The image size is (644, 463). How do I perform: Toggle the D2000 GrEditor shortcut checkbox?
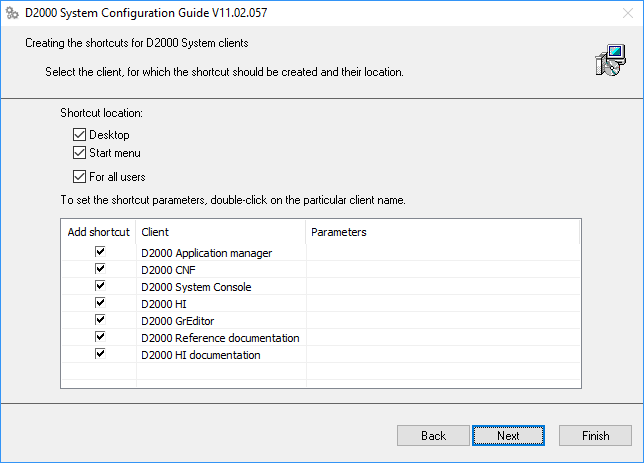100,320
